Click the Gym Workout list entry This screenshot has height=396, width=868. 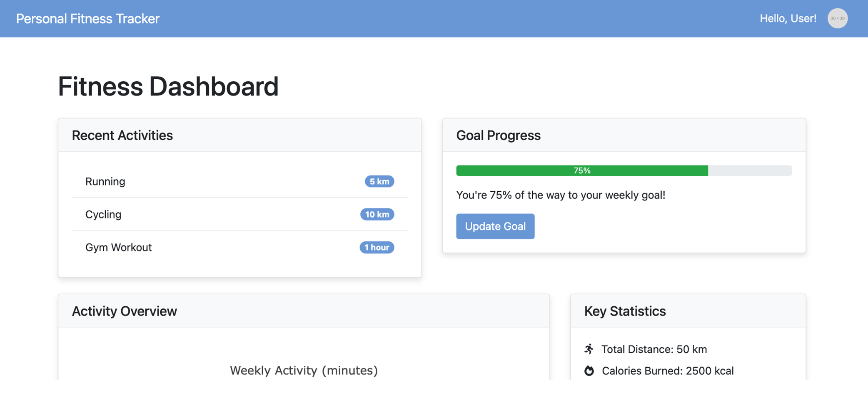click(118, 247)
